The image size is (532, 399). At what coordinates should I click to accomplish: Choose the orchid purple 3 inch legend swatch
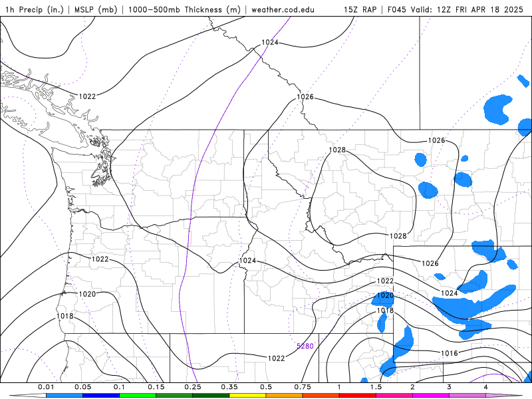click(467, 395)
